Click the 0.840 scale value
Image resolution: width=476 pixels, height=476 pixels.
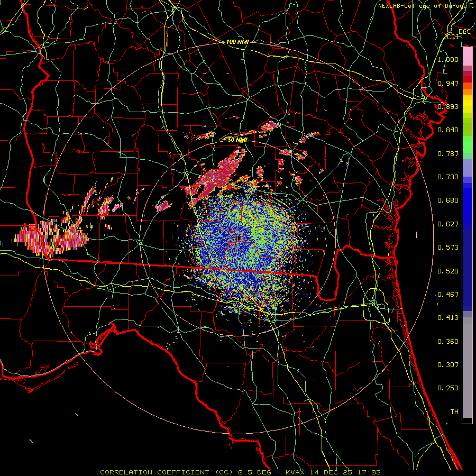point(448,130)
